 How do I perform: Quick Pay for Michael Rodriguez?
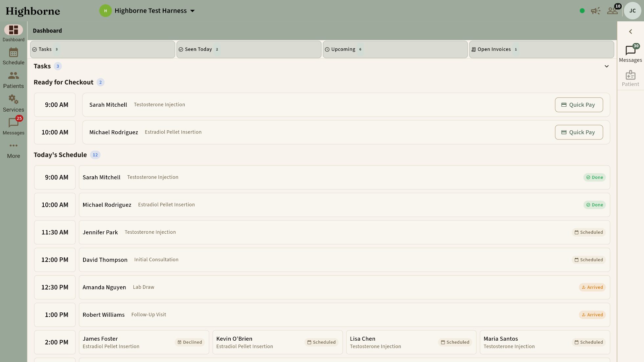coord(579,132)
